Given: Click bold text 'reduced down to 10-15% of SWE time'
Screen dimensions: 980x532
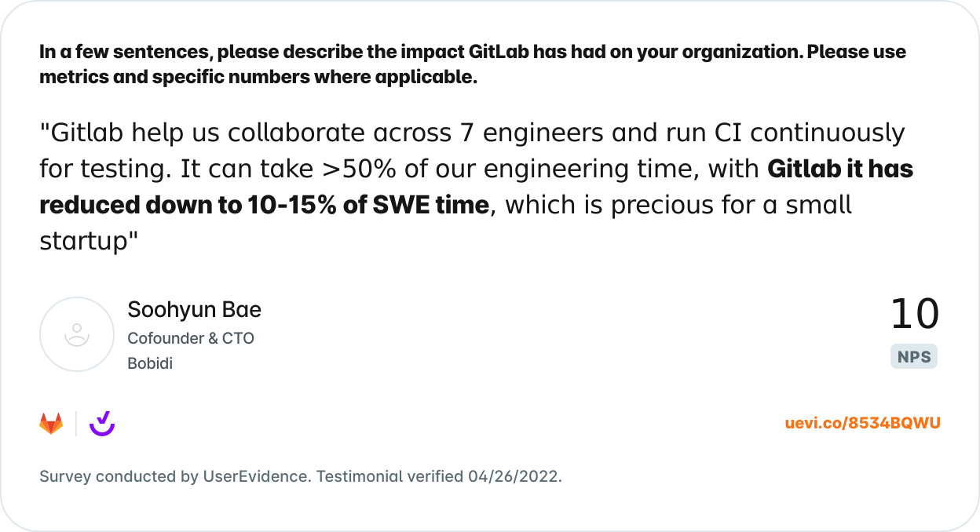Looking at the screenshot, I should [x=265, y=206].
